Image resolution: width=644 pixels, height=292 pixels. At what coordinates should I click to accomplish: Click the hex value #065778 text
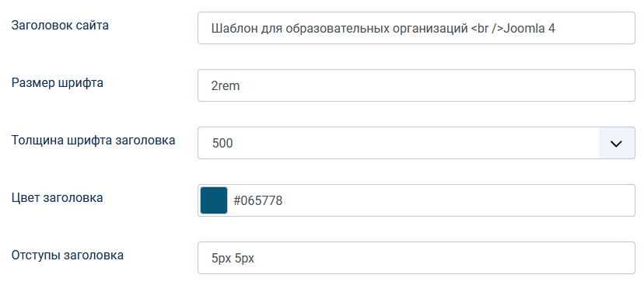coord(258,201)
